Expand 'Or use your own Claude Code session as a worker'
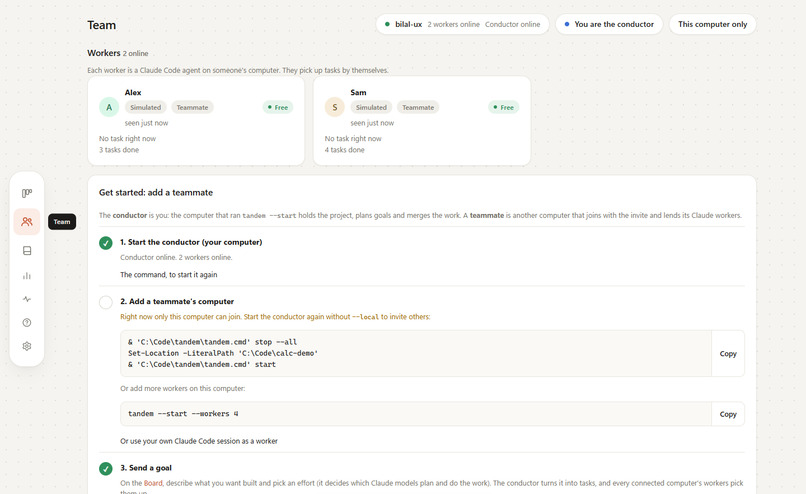The height and width of the screenshot is (494, 806). click(199, 441)
